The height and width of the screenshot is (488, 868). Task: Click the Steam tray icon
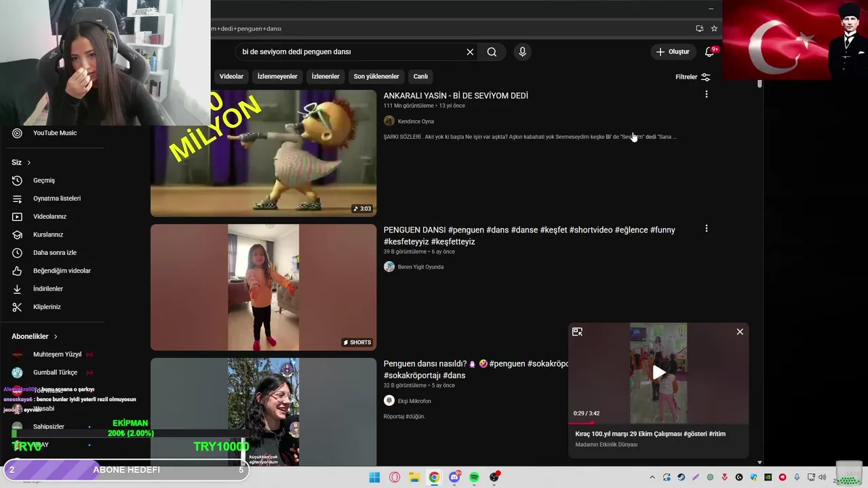[681, 477]
